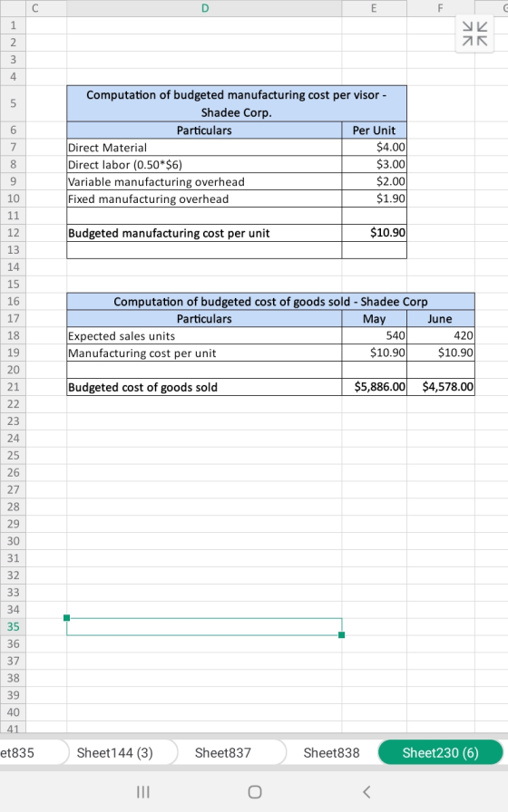The height and width of the screenshot is (812, 508).
Task: Select the 'Direct labor (0.50*$6)' cell
Action: 204,165
